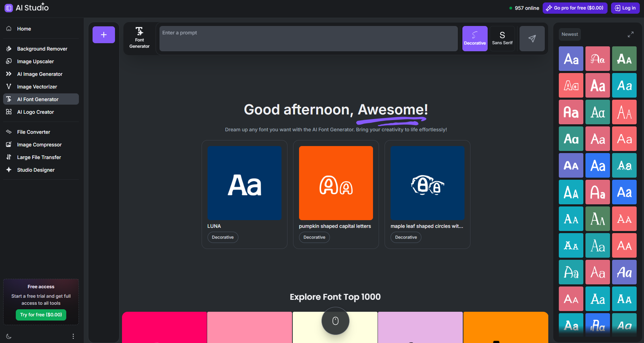Select the AI Logo Creator tool
The width and height of the screenshot is (644, 343).
[35, 112]
